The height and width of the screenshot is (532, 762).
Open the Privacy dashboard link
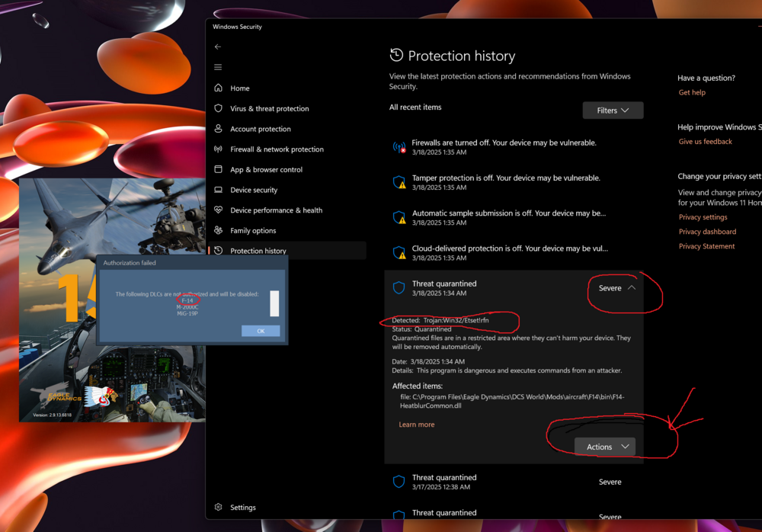click(707, 231)
